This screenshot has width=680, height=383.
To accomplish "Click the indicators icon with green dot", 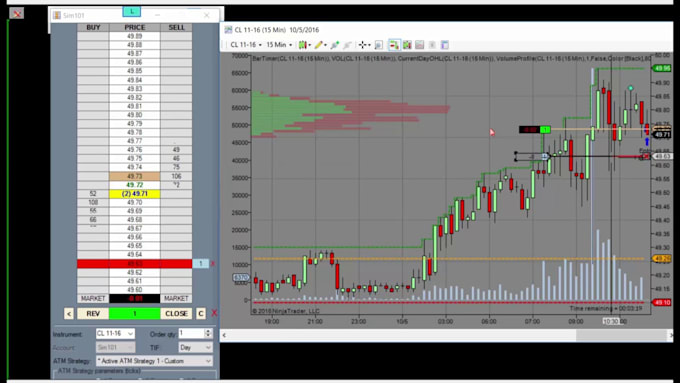I will (334, 45).
